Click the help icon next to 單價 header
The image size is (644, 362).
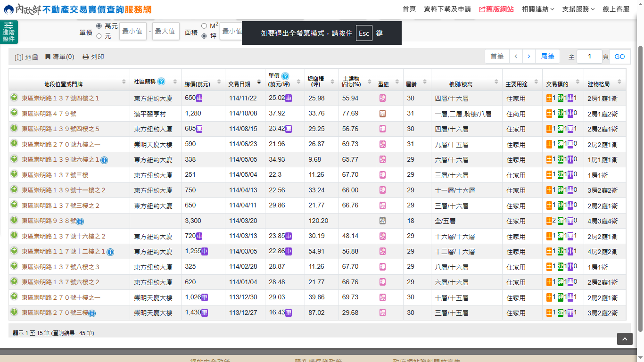coord(285,76)
